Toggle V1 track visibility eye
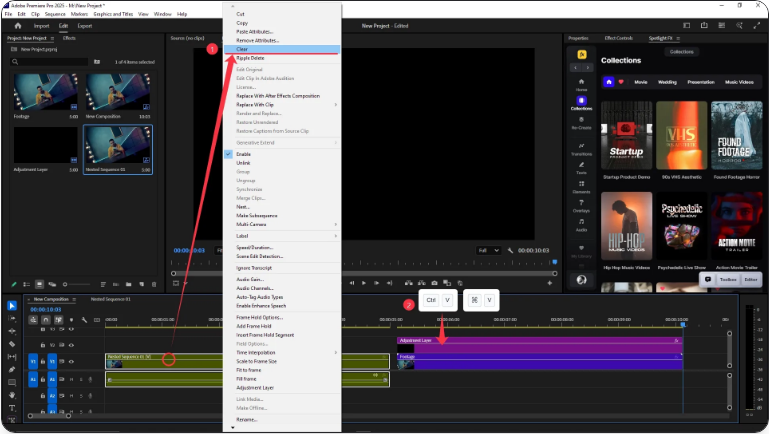Viewport: 769px width, 434px height. tap(71, 361)
